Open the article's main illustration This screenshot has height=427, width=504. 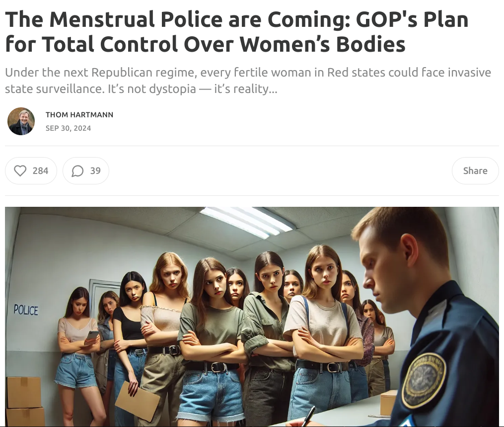coord(252,317)
